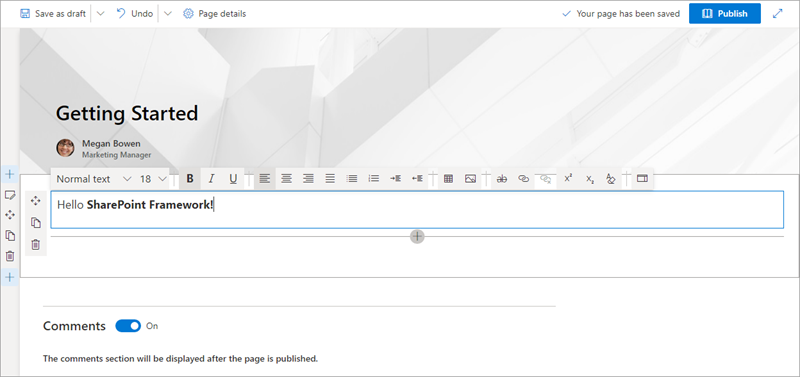Align text left
Image resolution: width=800 pixels, height=377 pixels.
[x=264, y=179]
